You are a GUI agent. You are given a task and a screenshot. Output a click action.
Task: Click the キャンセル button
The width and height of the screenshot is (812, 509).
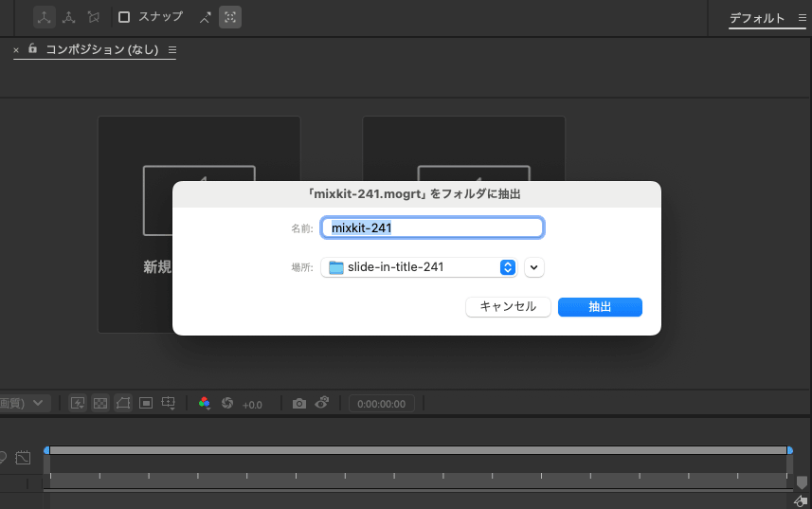(508, 306)
